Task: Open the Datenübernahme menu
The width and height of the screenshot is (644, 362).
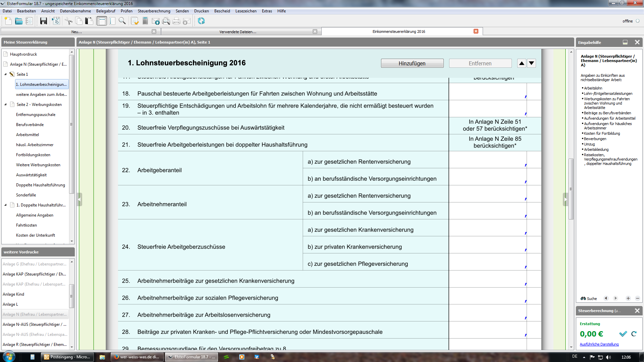Action: pyautogui.click(x=75, y=11)
